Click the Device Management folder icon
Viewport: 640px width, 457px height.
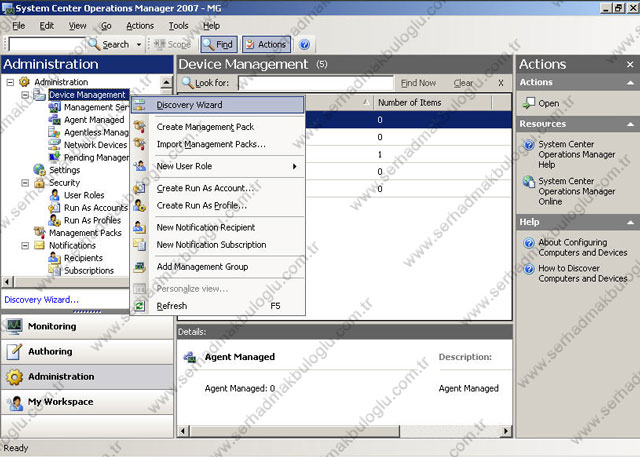(40, 95)
